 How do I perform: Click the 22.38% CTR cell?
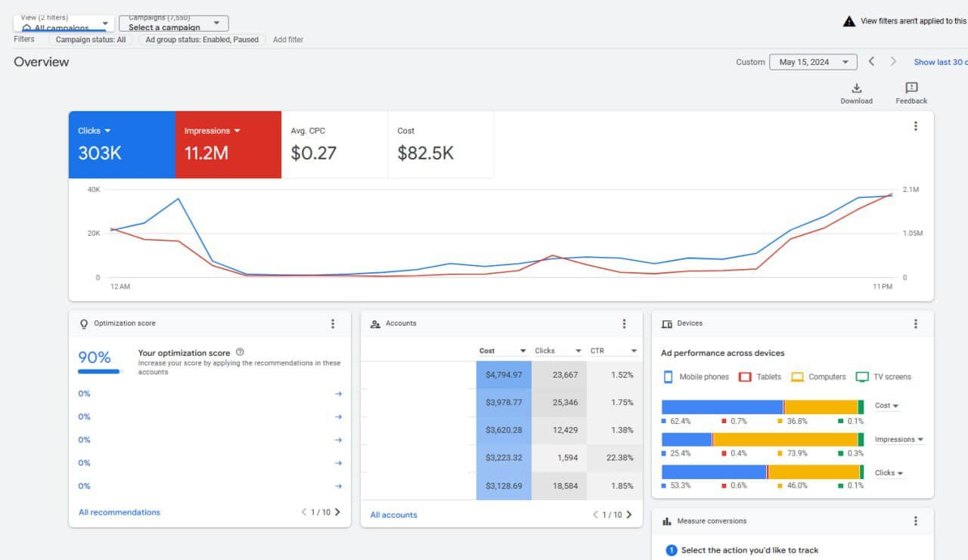coord(615,458)
